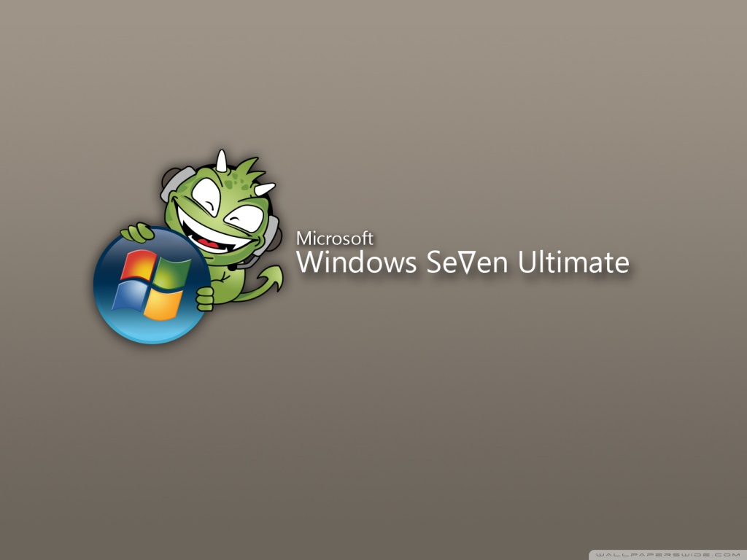Viewport: 747px width, 560px height.
Task: Click the "Microsoft" text
Action: (335, 238)
